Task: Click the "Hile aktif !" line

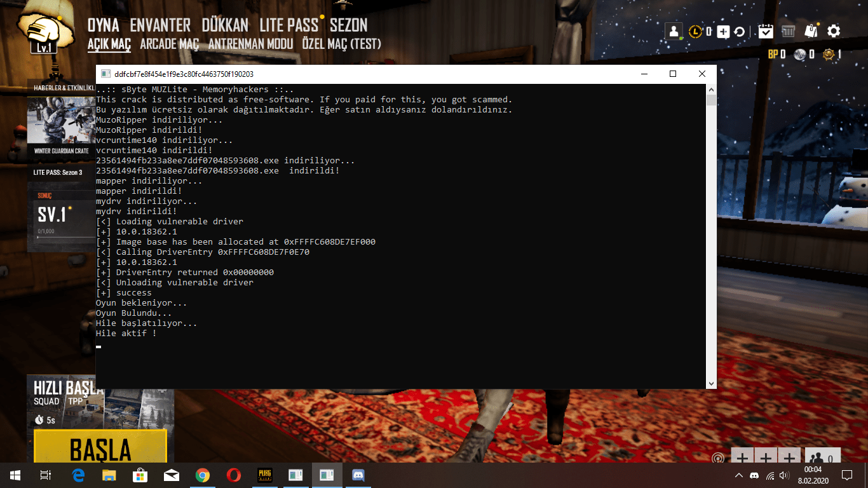Action: (126, 334)
